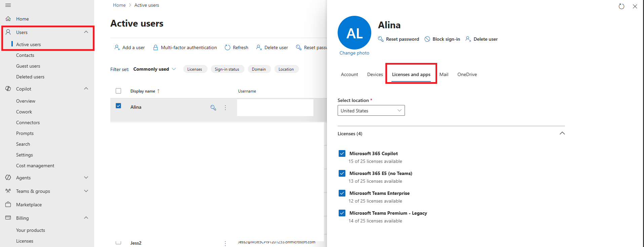Image resolution: width=644 pixels, height=247 pixels.
Task: Click the Teams & groups icon
Action: 8,191
